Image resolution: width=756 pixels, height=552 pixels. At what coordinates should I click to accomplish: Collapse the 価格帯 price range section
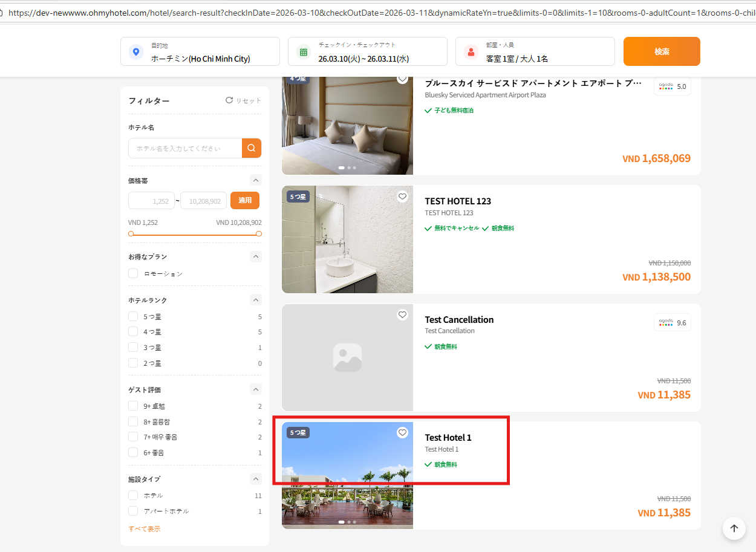[x=256, y=180]
